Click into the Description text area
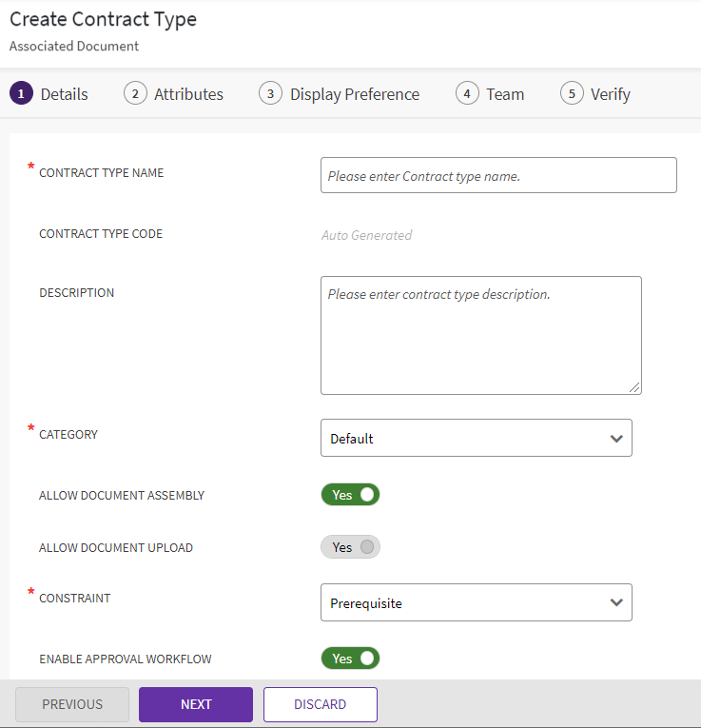This screenshot has width=701, height=728. tap(480, 335)
